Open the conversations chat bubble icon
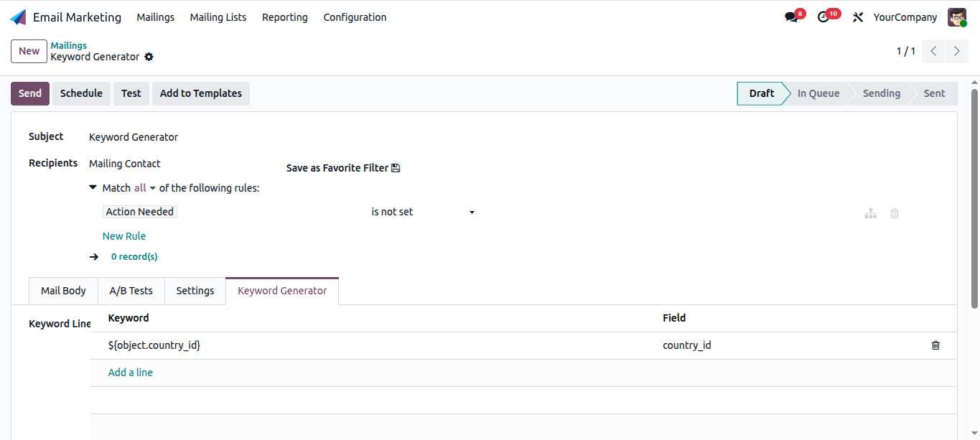This screenshot has width=980, height=440. point(791,17)
